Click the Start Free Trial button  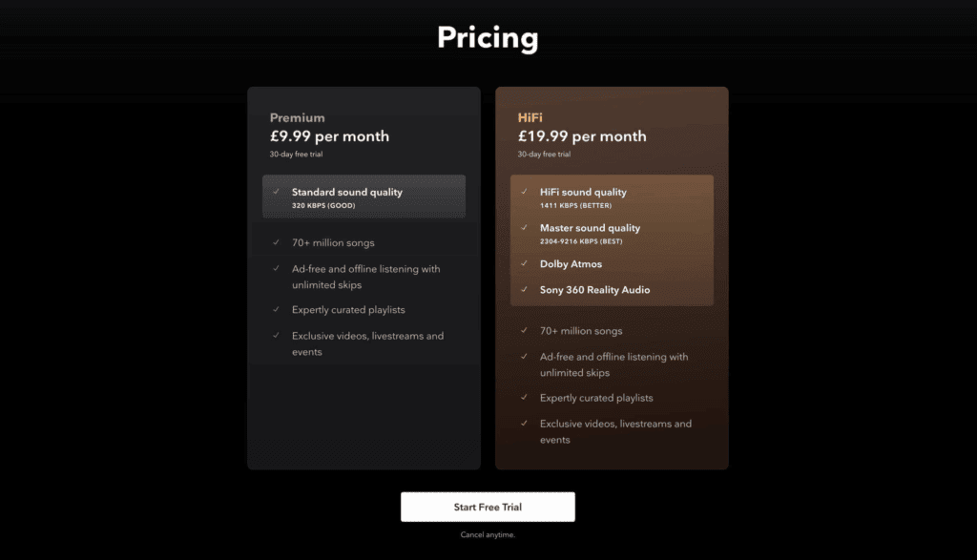pyautogui.click(x=488, y=507)
